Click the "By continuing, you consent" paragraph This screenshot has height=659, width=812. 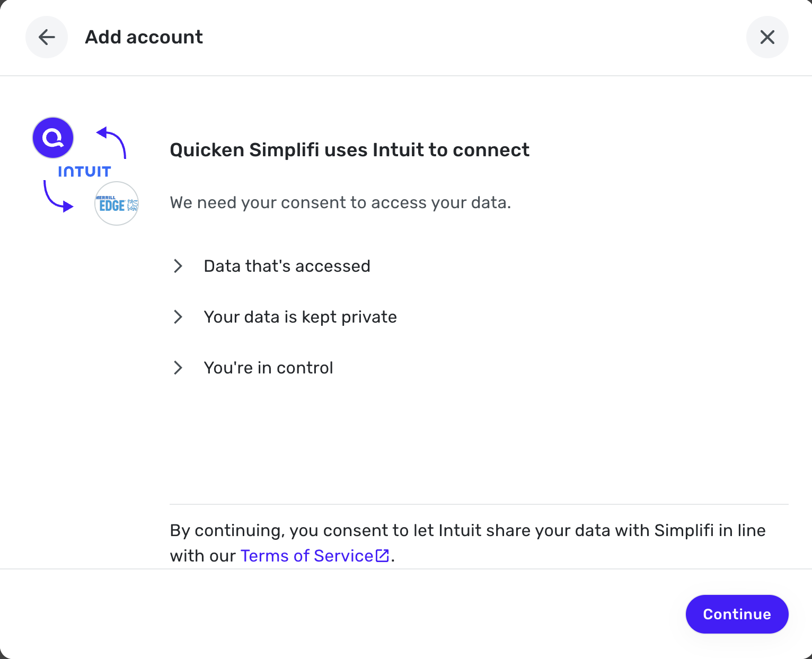(467, 531)
